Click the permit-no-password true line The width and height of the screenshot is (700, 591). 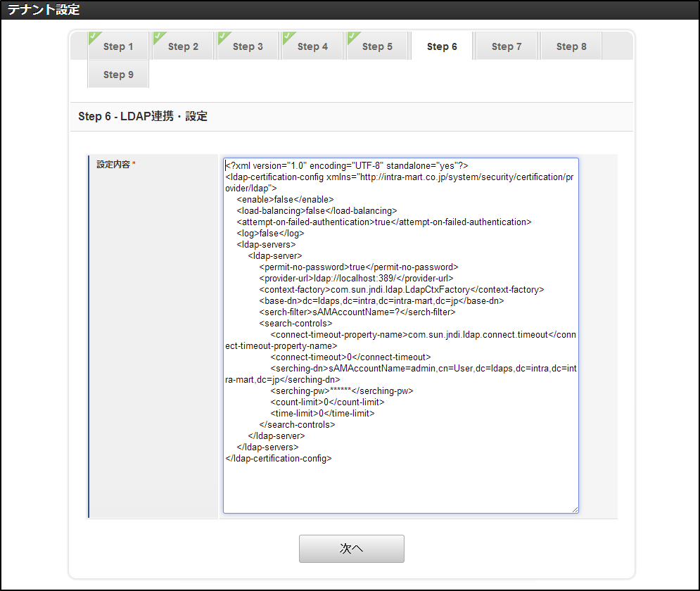pyautogui.click(x=359, y=267)
